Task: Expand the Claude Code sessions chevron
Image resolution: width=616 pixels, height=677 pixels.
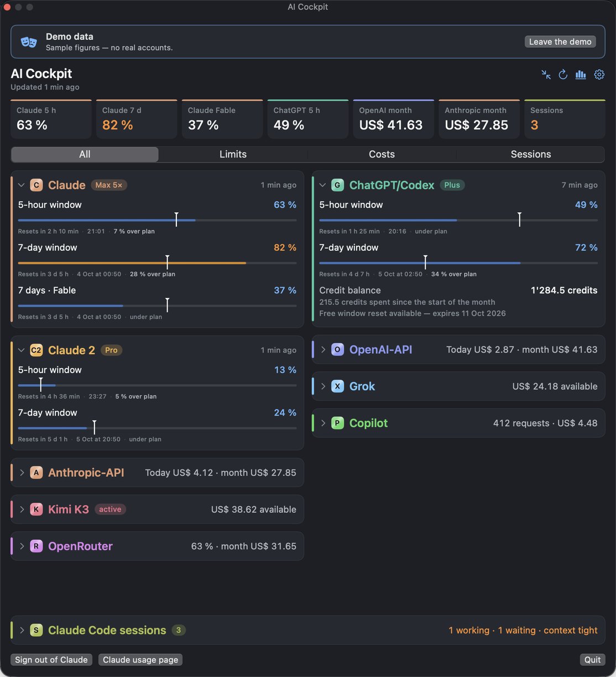Action: [22, 630]
